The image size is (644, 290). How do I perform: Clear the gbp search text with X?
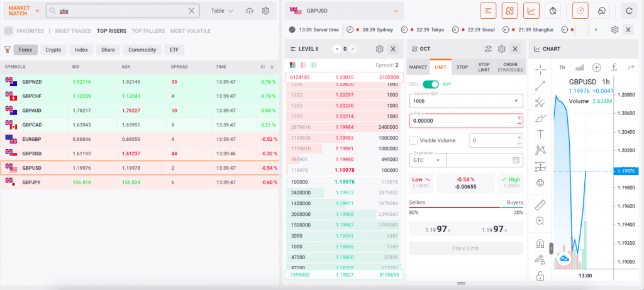pos(191,11)
